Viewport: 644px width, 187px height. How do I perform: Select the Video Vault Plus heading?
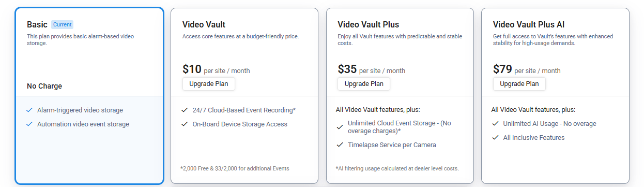pos(368,24)
